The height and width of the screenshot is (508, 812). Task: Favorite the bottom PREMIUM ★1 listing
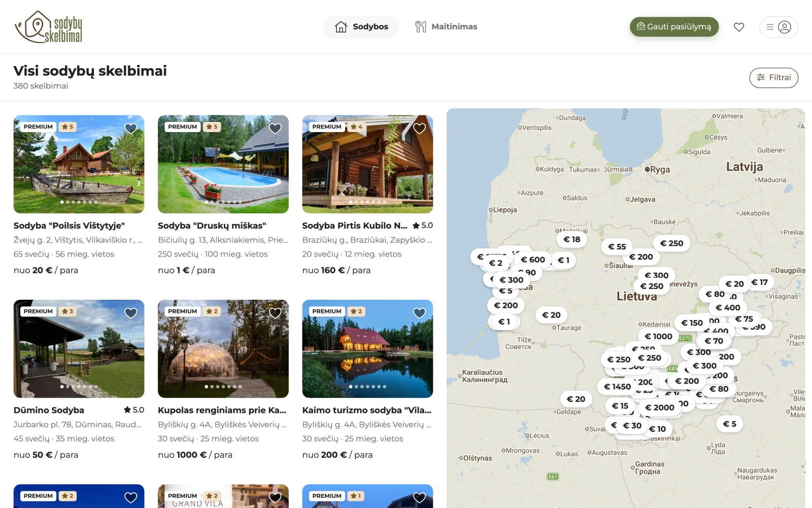coord(420,497)
